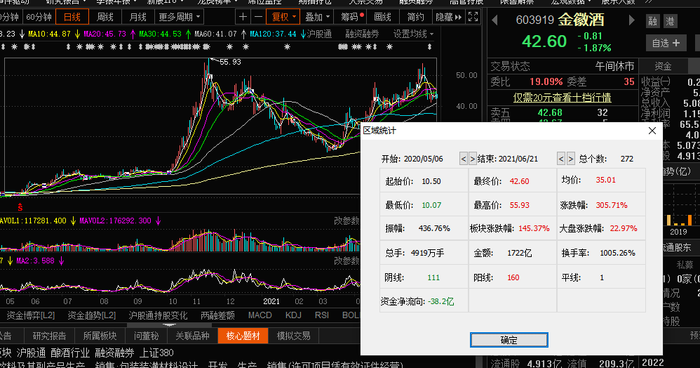Click 改参数 for the lower indicator

click(x=346, y=261)
